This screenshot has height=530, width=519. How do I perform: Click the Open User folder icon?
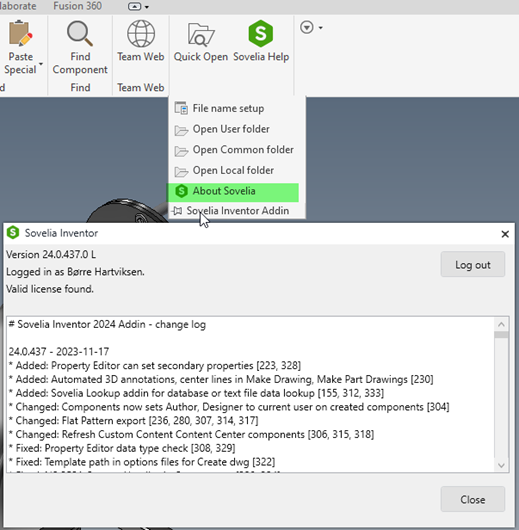click(181, 130)
